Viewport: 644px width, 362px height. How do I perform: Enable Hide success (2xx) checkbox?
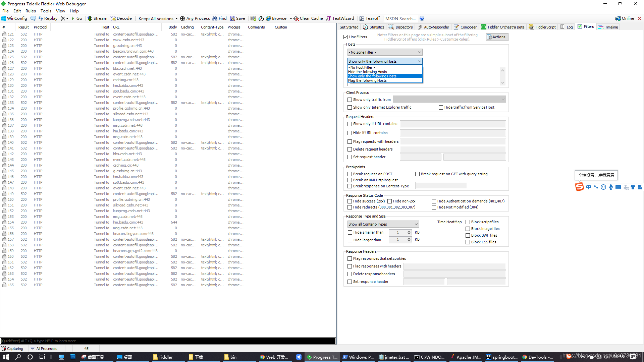(350, 201)
